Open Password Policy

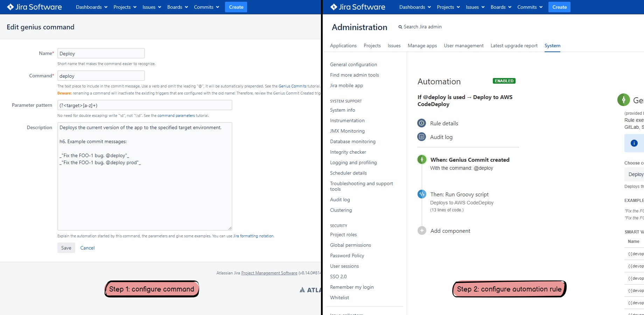tap(347, 255)
